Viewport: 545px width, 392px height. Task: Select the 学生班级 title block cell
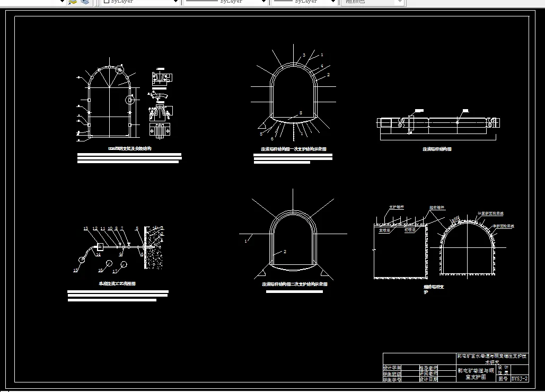pyautogui.click(x=392, y=373)
